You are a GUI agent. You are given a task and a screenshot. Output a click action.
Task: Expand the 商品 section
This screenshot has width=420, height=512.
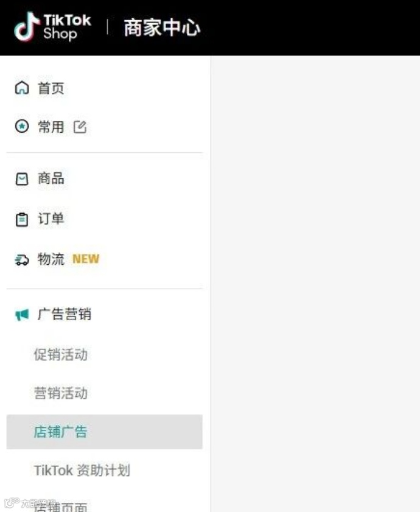pos(105,178)
